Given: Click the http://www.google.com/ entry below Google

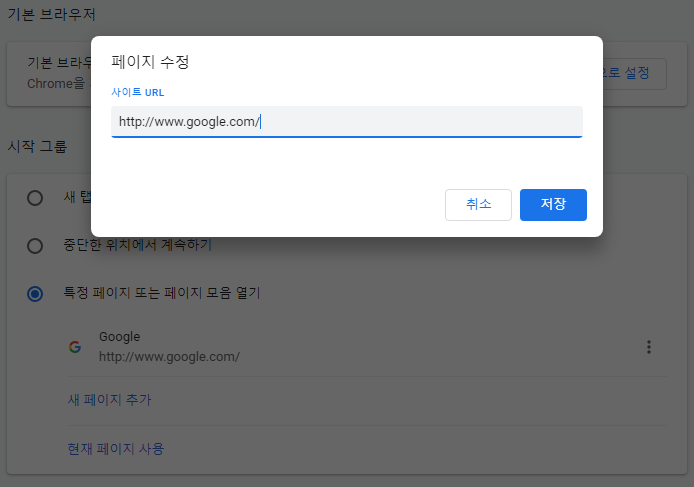Looking at the screenshot, I should [169, 356].
